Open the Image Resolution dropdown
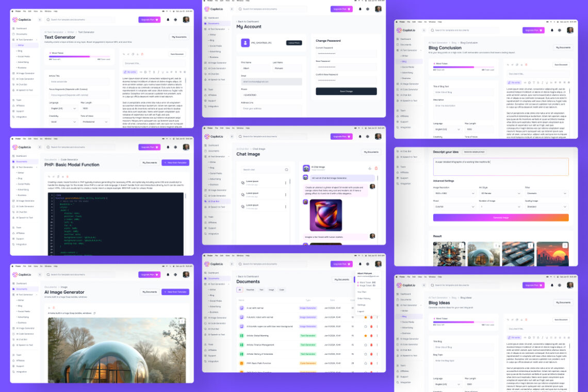Image resolution: width=588 pixels, height=392 pixels. [x=454, y=193]
